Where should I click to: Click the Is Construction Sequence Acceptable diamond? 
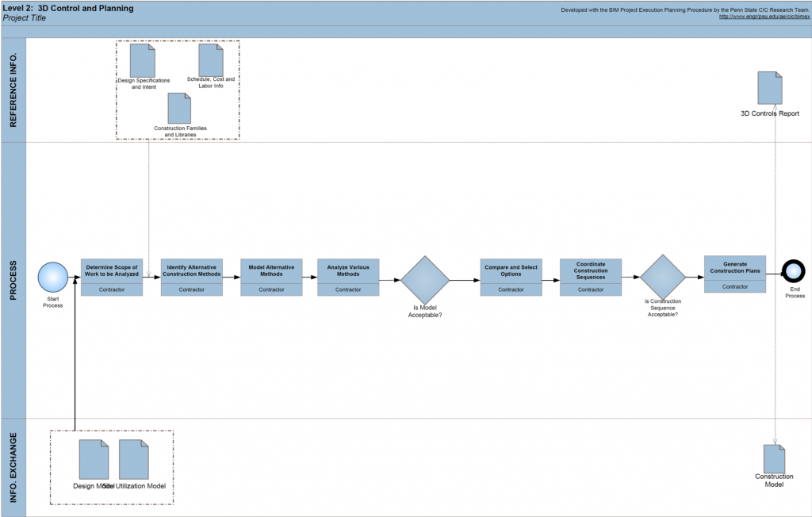click(x=663, y=277)
